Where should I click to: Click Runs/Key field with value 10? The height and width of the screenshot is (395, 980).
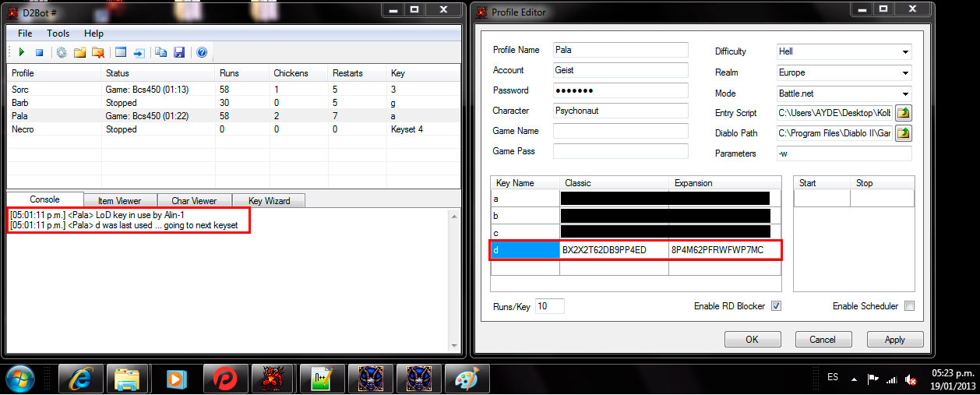549,306
